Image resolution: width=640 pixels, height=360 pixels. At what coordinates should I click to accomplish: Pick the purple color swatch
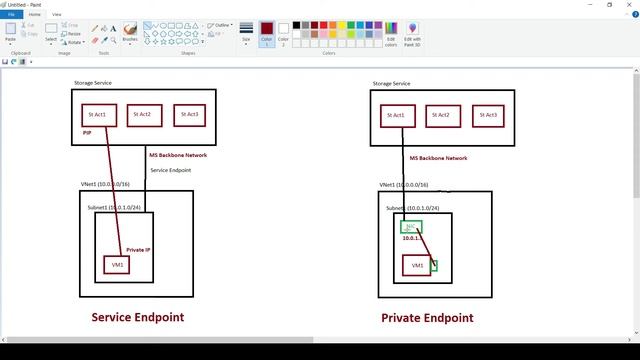click(x=378, y=25)
